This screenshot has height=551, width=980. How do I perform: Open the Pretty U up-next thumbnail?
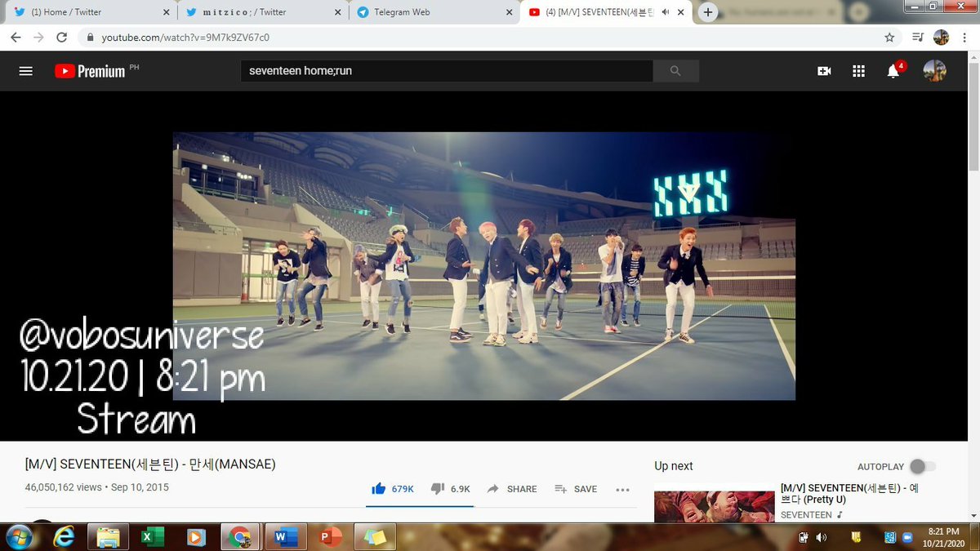pyautogui.click(x=714, y=506)
